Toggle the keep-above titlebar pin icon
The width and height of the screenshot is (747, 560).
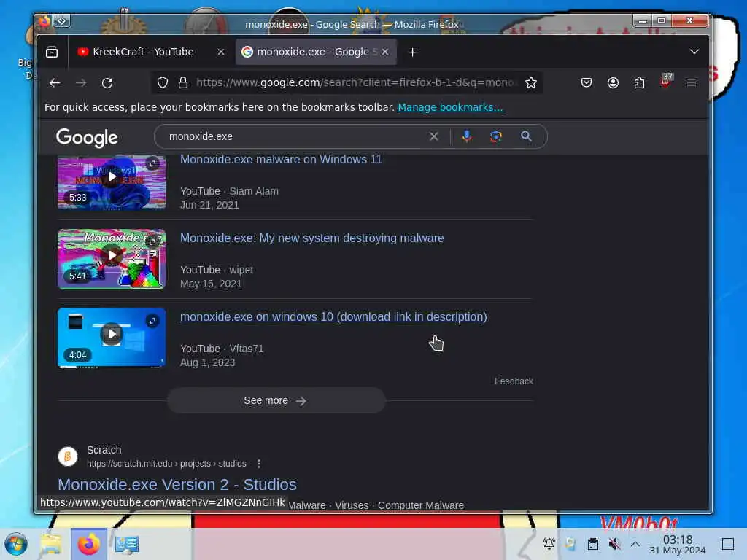click(x=62, y=20)
